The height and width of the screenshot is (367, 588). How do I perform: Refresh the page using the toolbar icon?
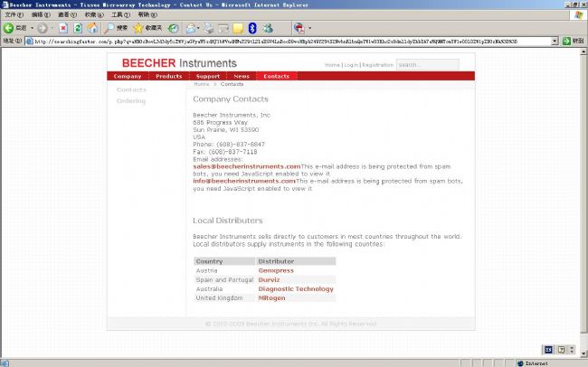coord(78,28)
